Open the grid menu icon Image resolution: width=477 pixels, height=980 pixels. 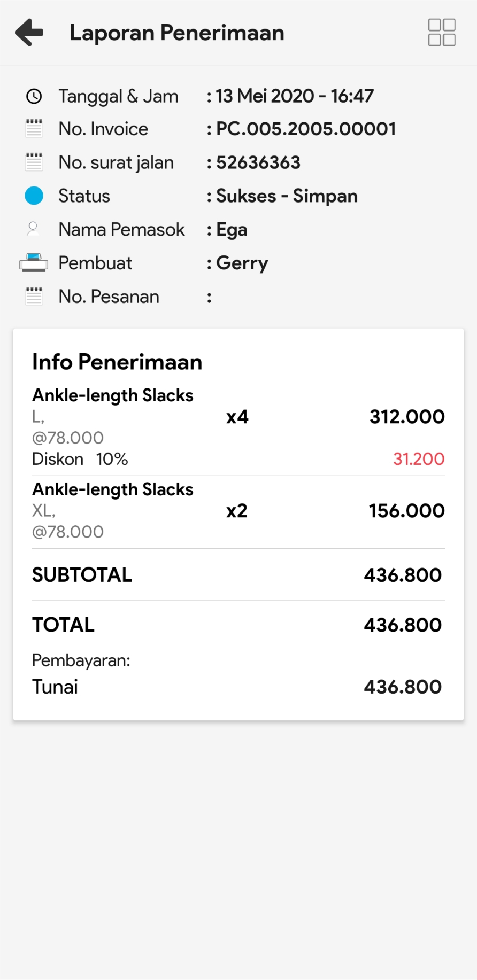coord(441,33)
